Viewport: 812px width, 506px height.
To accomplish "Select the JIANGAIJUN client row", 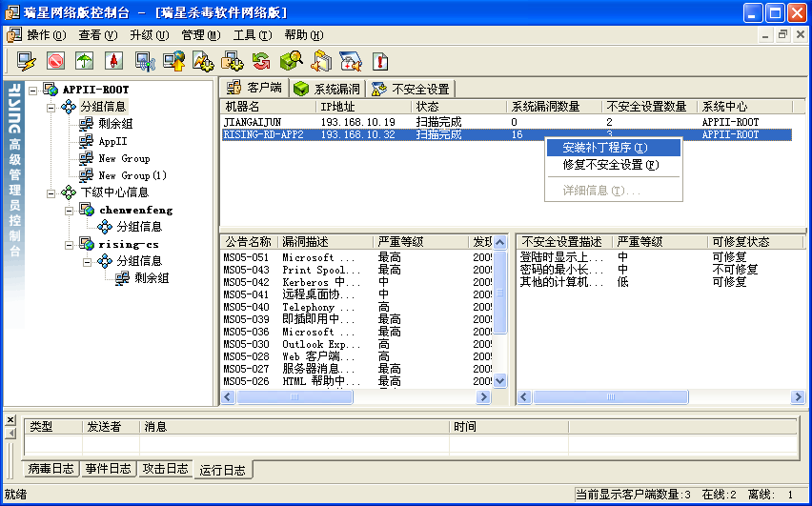I will [506, 122].
